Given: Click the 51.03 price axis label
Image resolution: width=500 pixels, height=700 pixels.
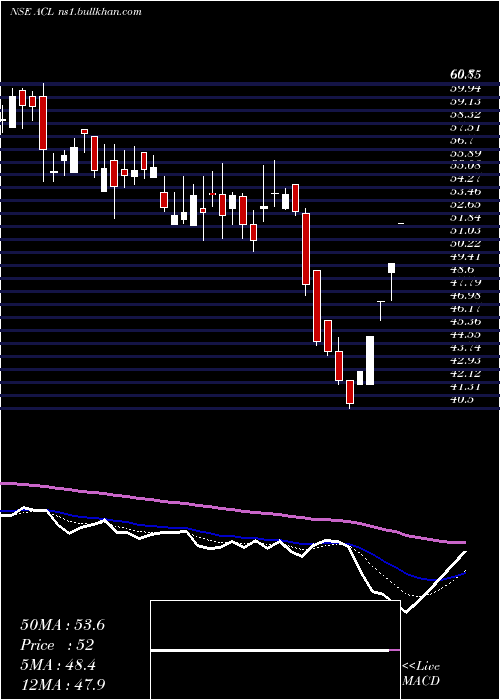Looking at the screenshot, I should tap(465, 231).
